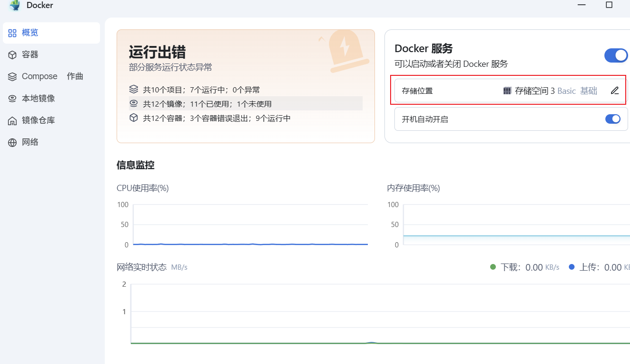
Task: Click the CPU usage line chart
Action: click(x=242, y=225)
